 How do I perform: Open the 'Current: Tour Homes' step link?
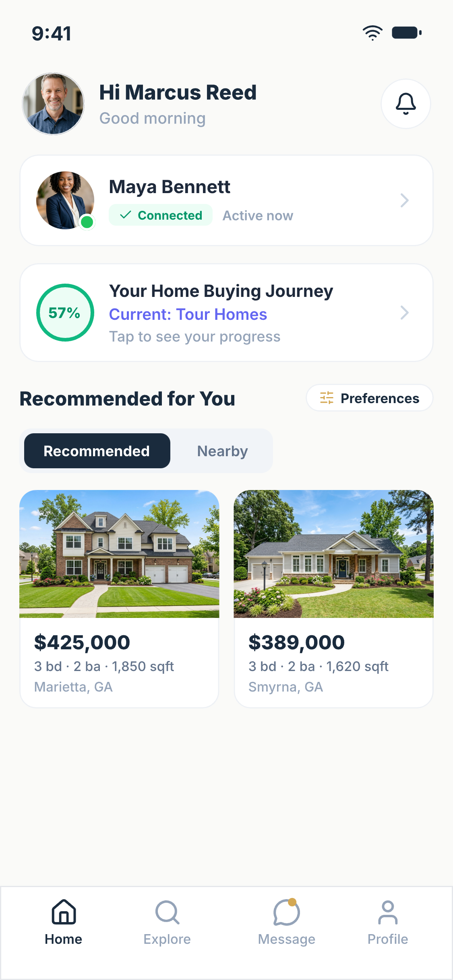pos(188,314)
